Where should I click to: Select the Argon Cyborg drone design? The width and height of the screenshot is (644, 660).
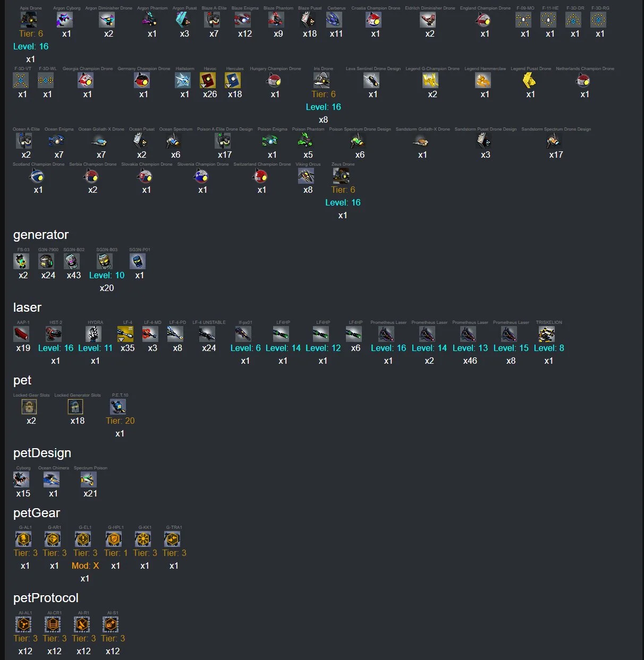pyautogui.click(x=65, y=20)
